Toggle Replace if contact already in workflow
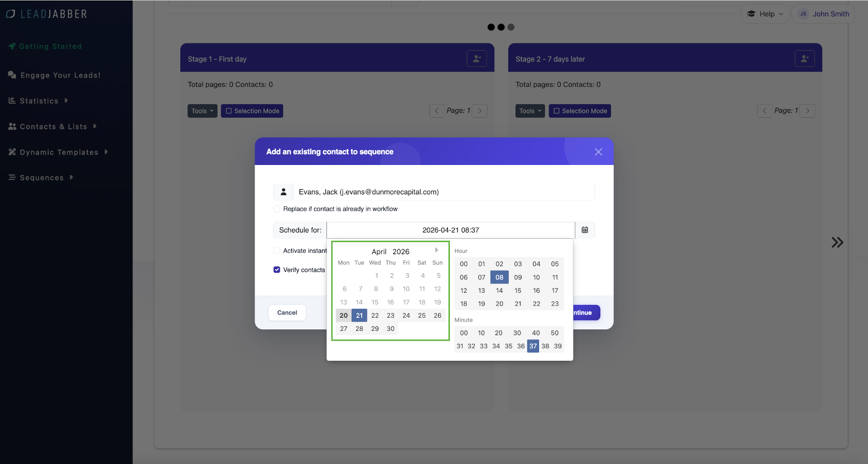This screenshot has width=868, height=464. click(277, 209)
